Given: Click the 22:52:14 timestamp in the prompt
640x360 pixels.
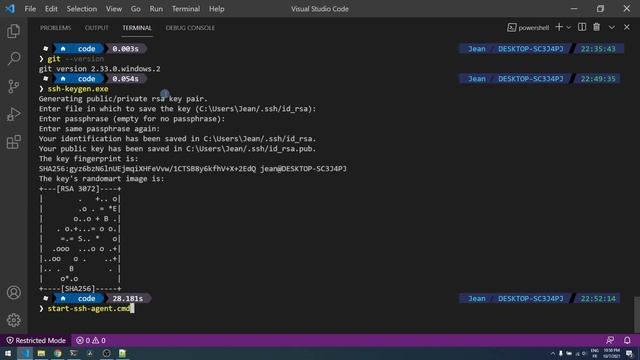Looking at the screenshot, I should tap(598, 299).
